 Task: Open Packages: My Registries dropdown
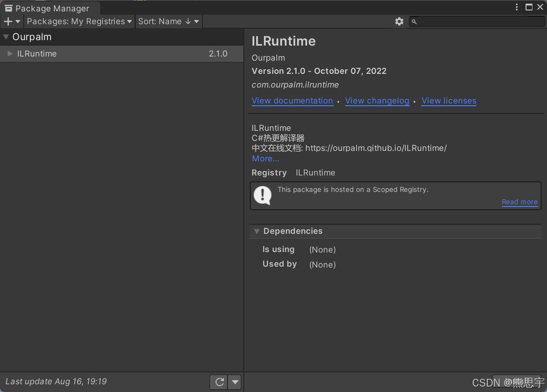(x=79, y=21)
